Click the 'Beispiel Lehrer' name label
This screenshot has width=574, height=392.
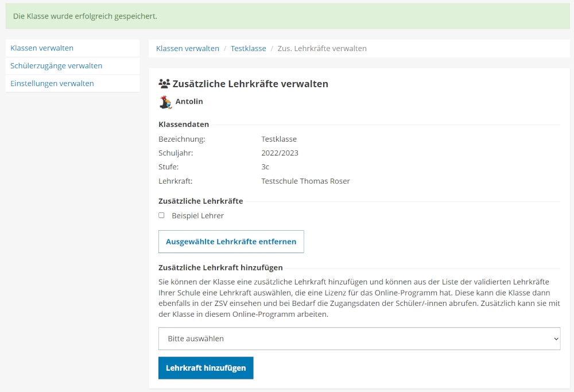click(197, 216)
